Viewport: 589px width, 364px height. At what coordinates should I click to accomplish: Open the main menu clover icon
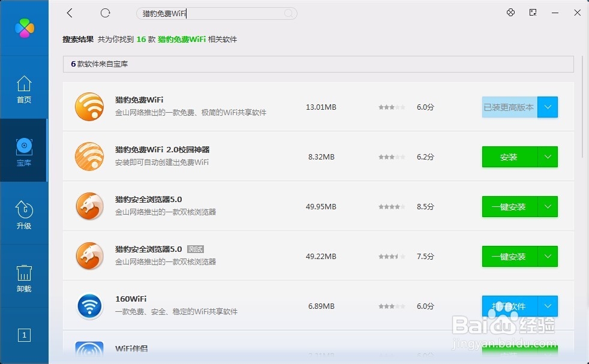click(510, 12)
